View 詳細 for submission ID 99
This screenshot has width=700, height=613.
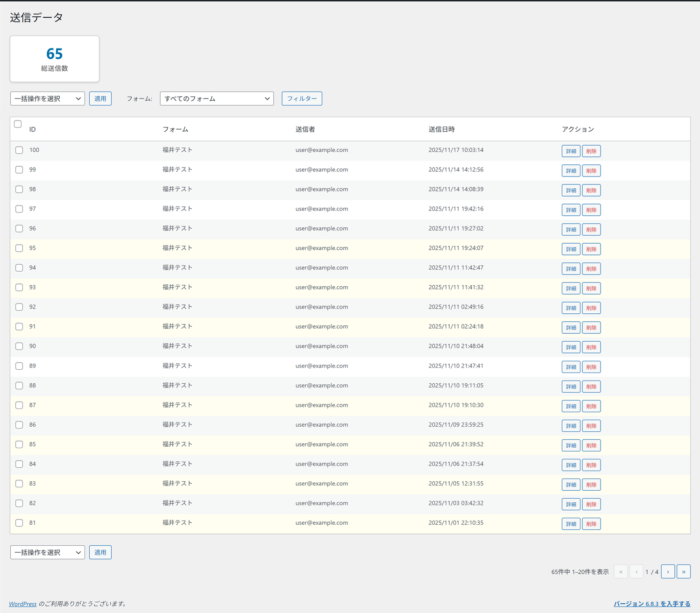pos(571,170)
